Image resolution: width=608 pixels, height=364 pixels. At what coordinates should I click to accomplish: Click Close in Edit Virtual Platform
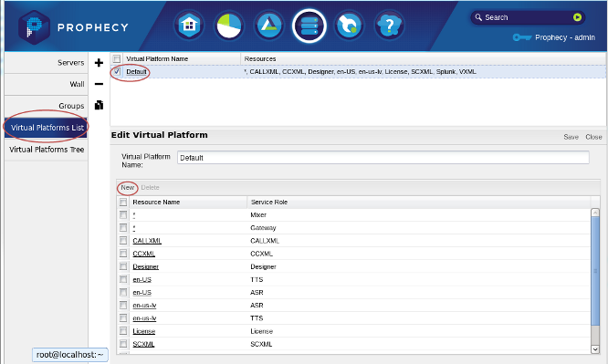click(593, 137)
